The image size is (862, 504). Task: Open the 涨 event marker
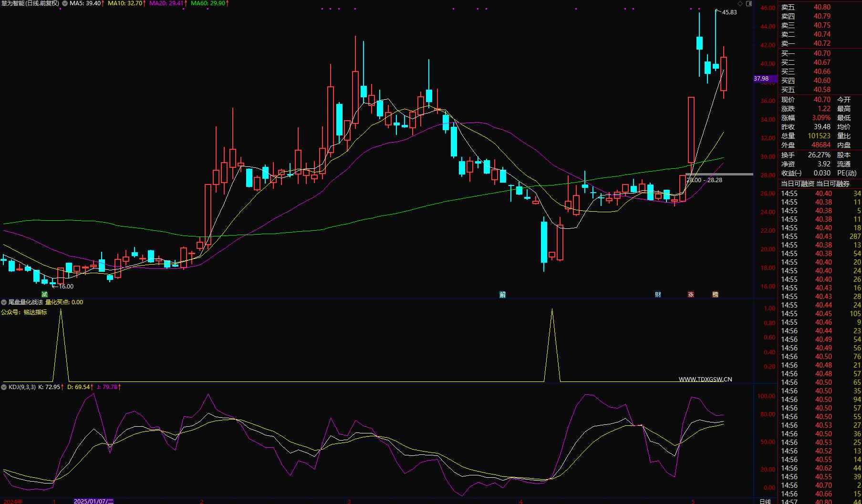(x=691, y=294)
